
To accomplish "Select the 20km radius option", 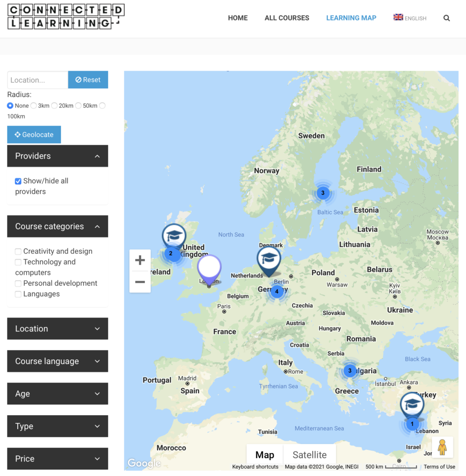I will point(54,106).
